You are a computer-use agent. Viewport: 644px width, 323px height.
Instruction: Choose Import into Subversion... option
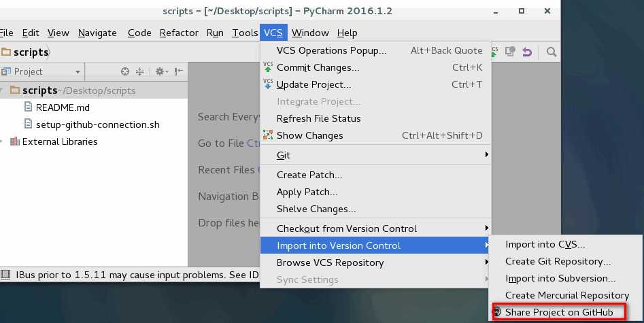[x=565, y=278]
